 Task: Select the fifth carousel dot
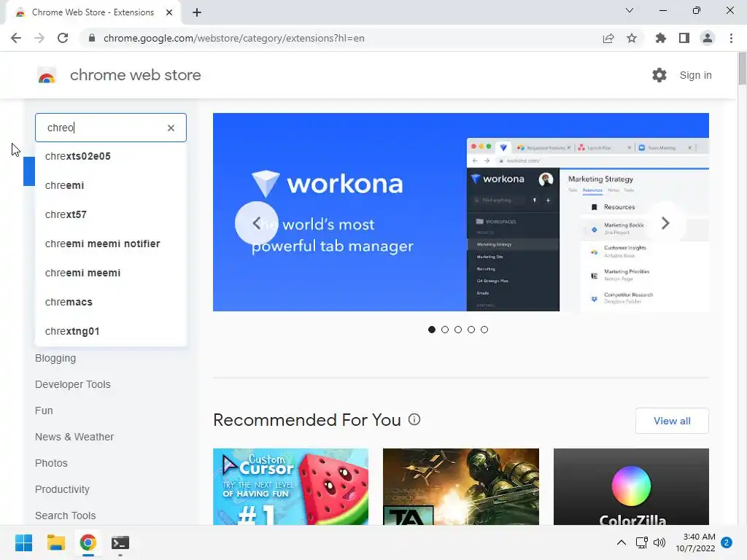[x=484, y=330]
